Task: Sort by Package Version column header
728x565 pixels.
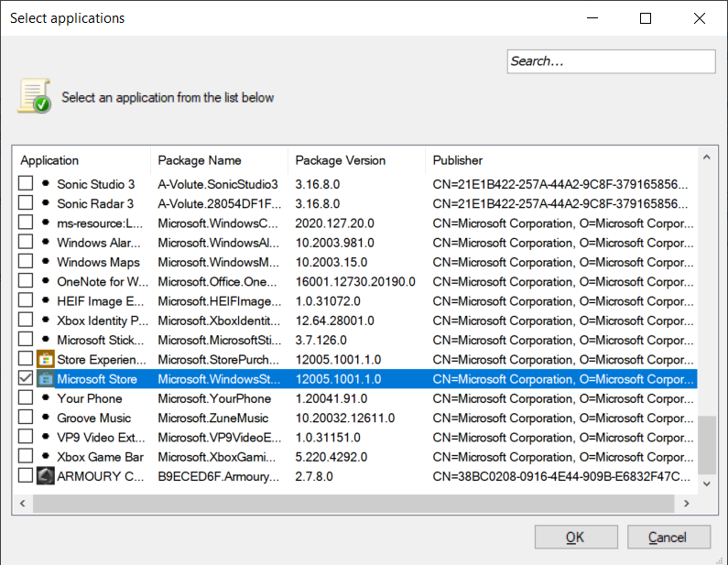Action: tap(356, 160)
